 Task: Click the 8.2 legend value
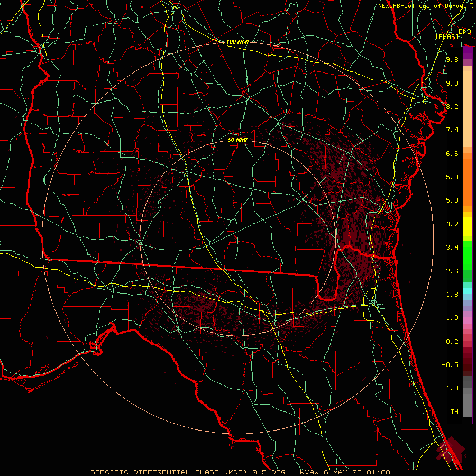(x=452, y=106)
